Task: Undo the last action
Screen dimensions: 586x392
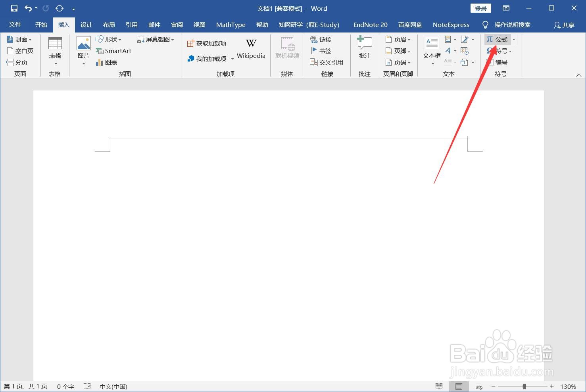Action: click(28, 8)
